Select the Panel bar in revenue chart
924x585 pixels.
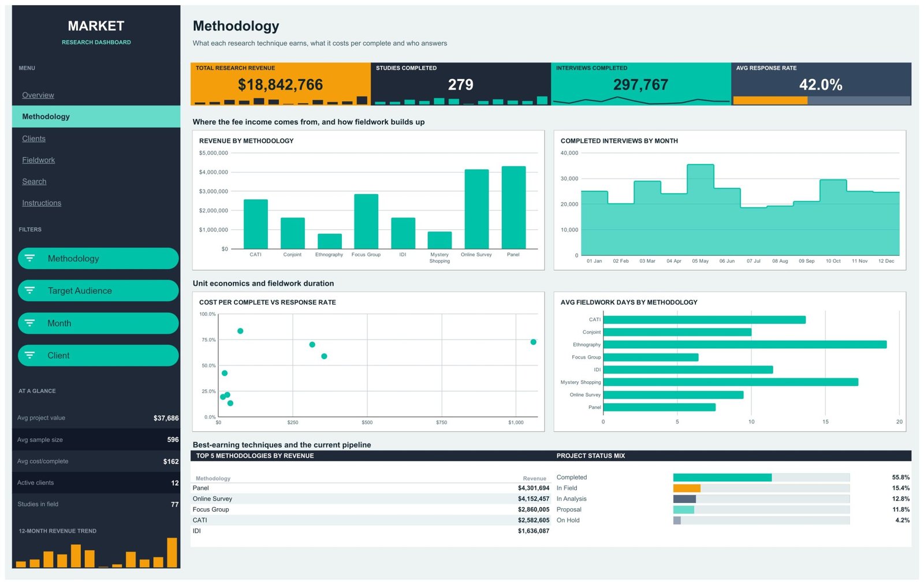(513, 207)
